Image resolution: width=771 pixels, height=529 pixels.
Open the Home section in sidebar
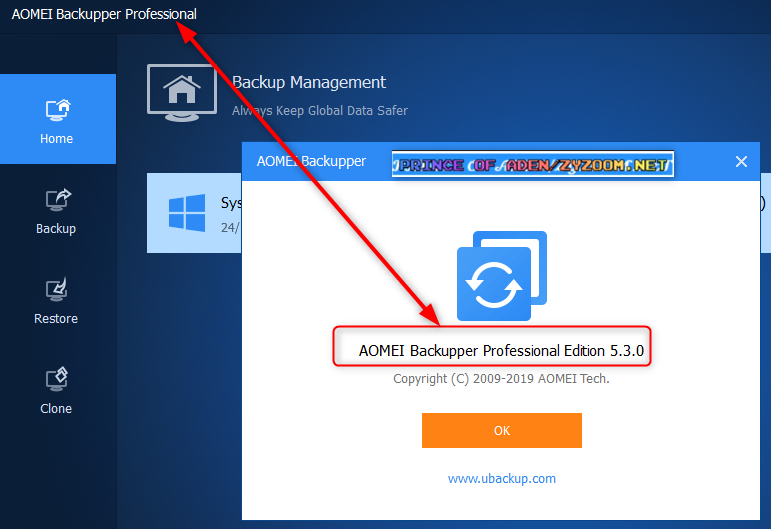click(x=58, y=119)
